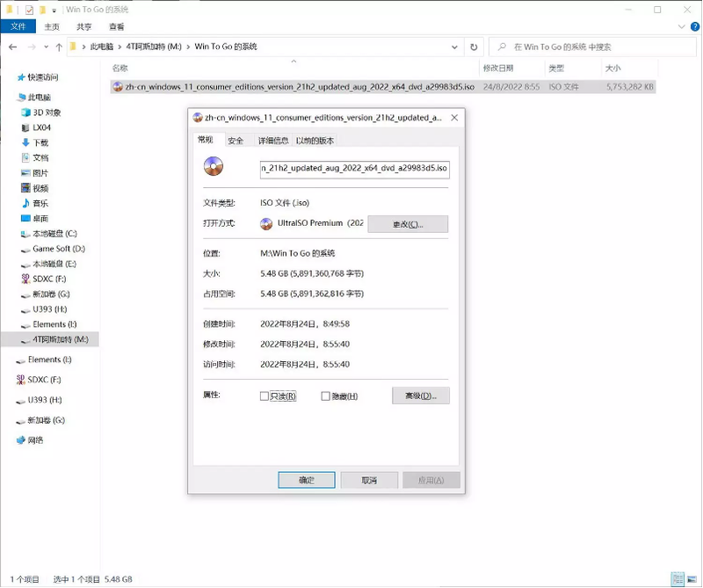Open the 文件 ribbon tab
Viewport: 703px width, 588px height.
pyautogui.click(x=18, y=26)
